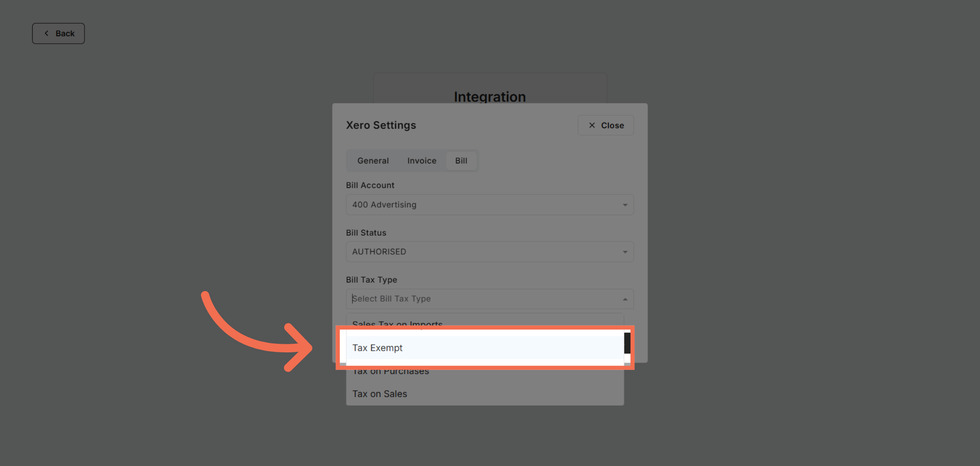
Task: Click the Integration heading text
Action: point(490,97)
